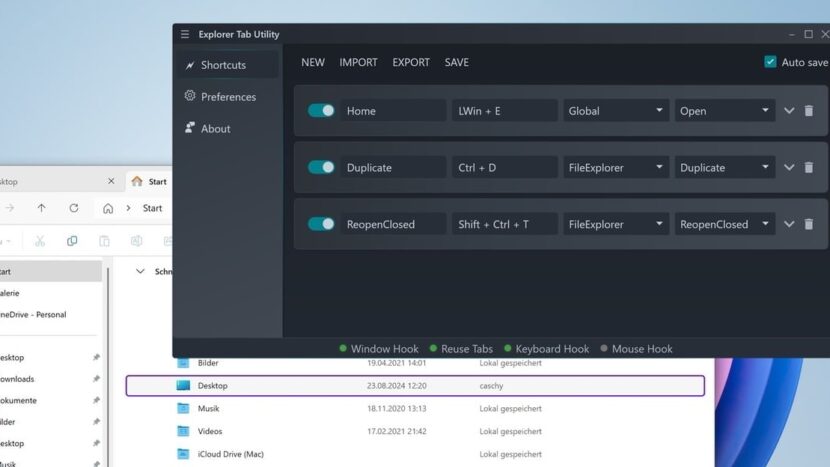
Task: Go to the About section
Action: [215, 129]
